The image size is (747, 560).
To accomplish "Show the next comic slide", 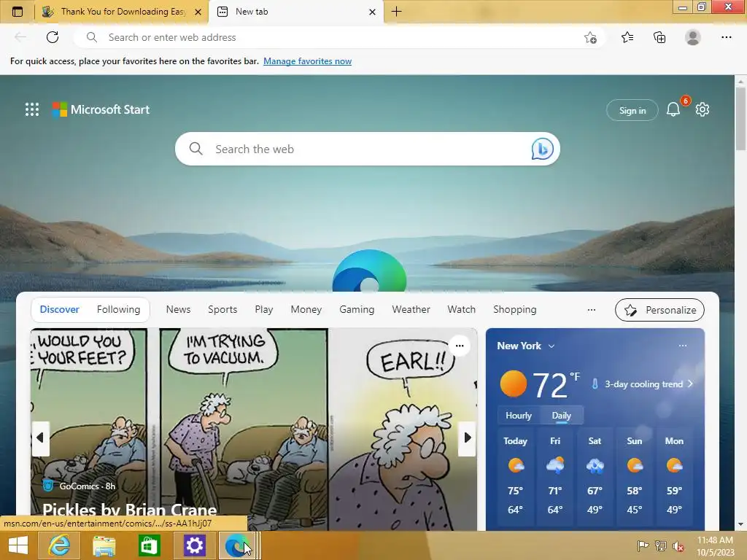I will [x=468, y=437].
